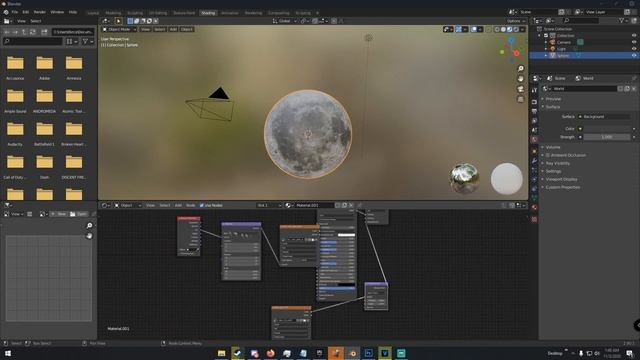640x360 pixels.
Task: Open Global transform orientation dropdown
Action: (x=284, y=21)
